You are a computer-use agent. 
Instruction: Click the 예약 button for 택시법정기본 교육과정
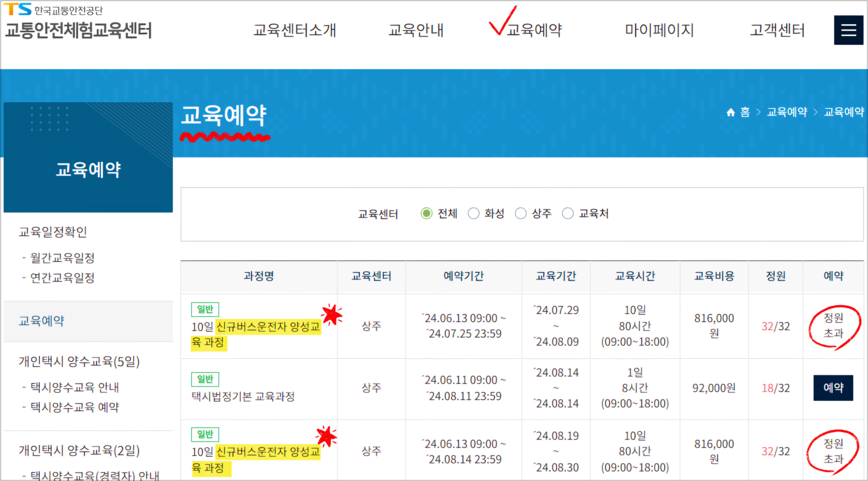click(x=833, y=388)
